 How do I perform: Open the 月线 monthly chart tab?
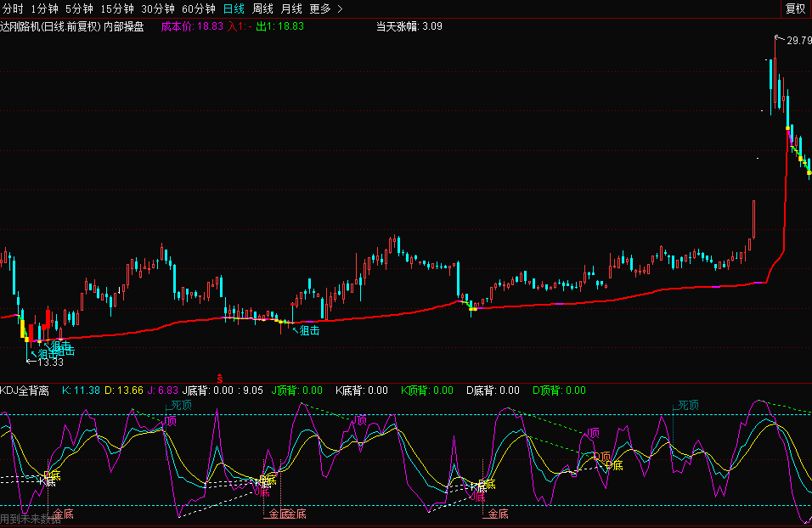click(291, 8)
